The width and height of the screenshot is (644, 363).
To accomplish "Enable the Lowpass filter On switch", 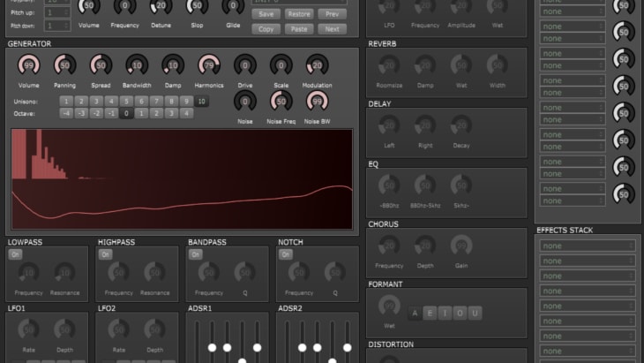I will pyautogui.click(x=15, y=254).
